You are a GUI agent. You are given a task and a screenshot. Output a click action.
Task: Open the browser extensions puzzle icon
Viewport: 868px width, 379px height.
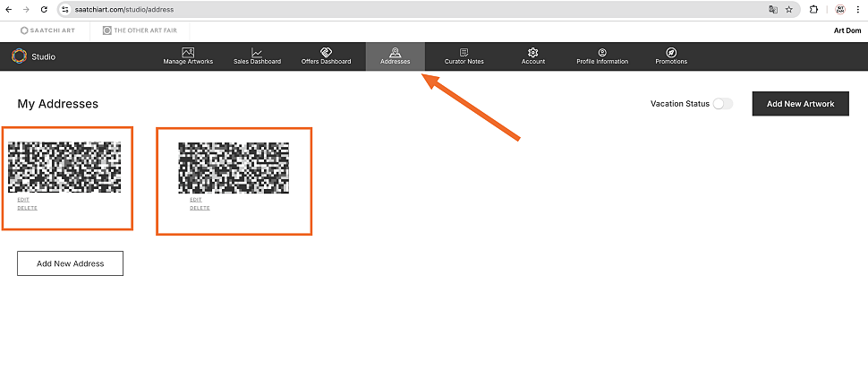click(813, 10)
